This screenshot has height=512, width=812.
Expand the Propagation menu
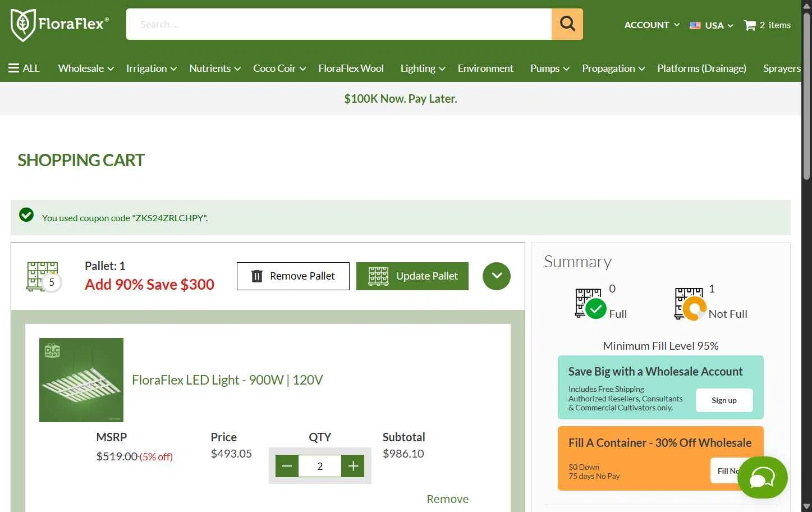tap(613, 68)
